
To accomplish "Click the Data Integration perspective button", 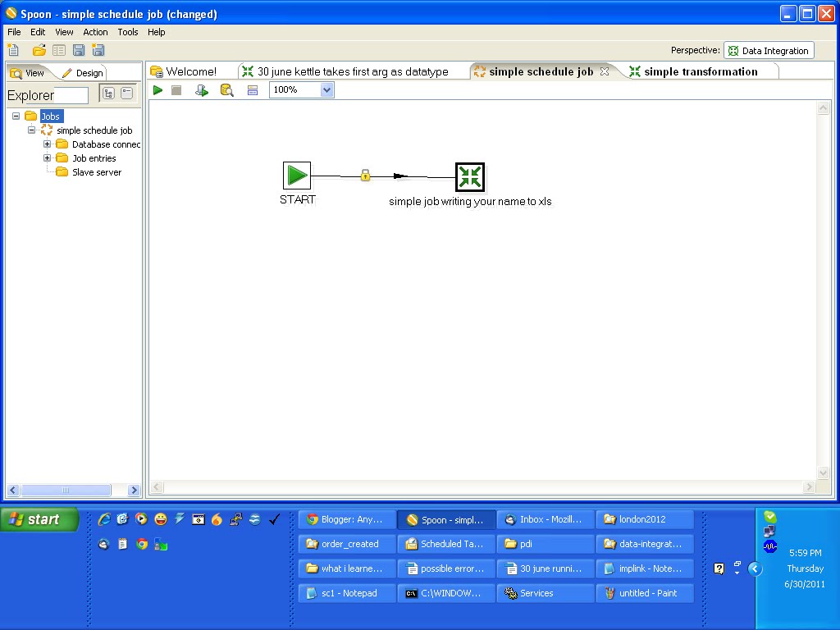I will (x=768, y=50).
